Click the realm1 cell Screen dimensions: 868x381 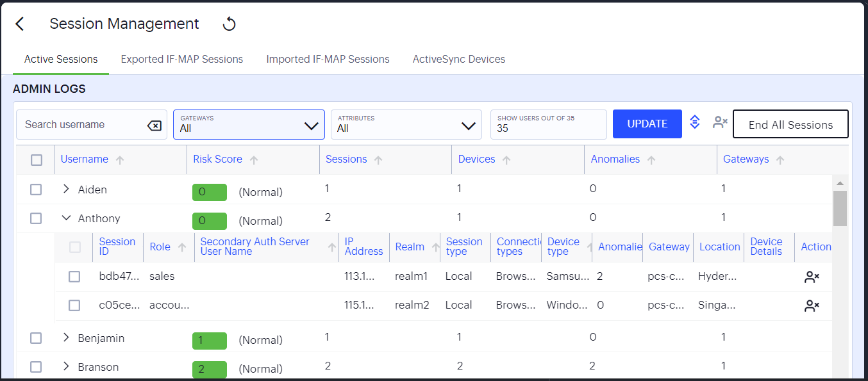tap(411, 277)
